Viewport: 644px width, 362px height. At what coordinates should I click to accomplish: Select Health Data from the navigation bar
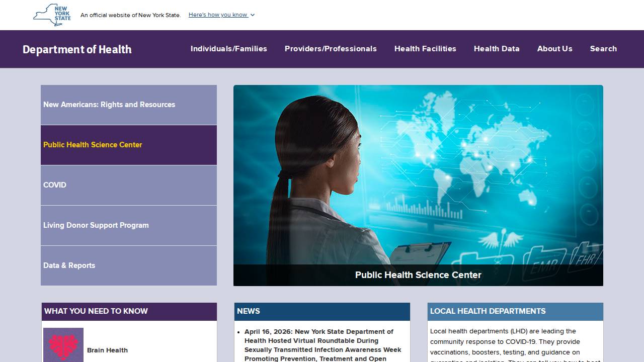tap(497, 49)
